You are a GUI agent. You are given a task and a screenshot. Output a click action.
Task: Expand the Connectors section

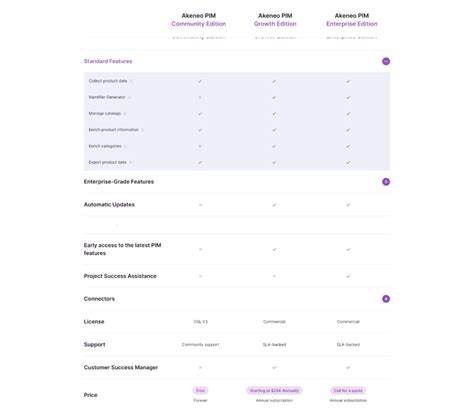coord(386,299)
